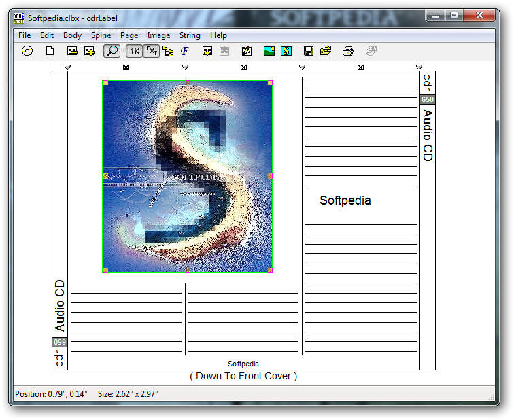Click third crossed-box ruler marker above right column
The width and height of the screenshot is (514, 420).
(360, 67)
